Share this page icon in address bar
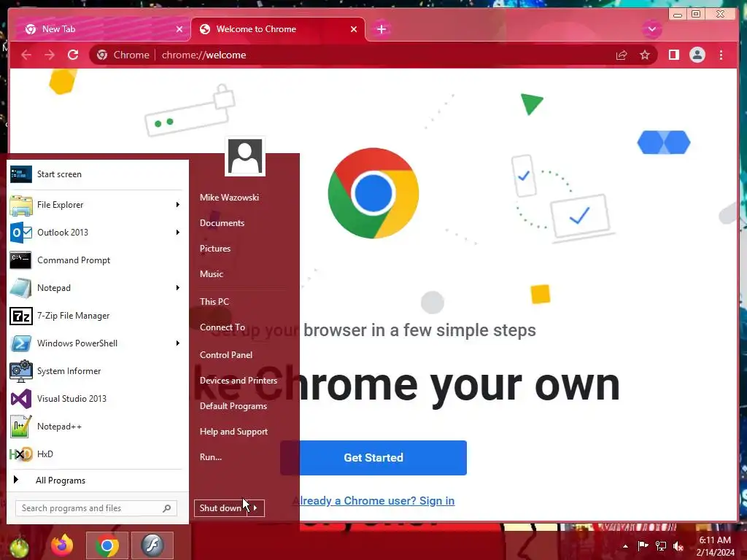 [622, 55]
